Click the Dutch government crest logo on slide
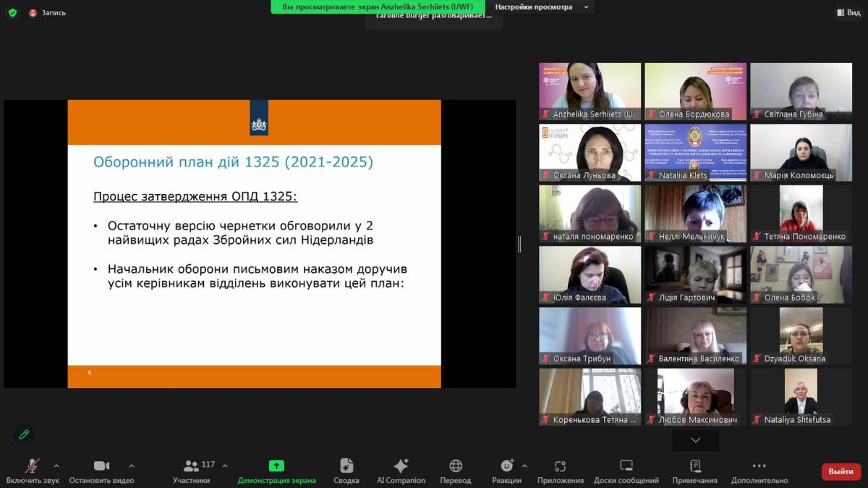 click(259, 118)
